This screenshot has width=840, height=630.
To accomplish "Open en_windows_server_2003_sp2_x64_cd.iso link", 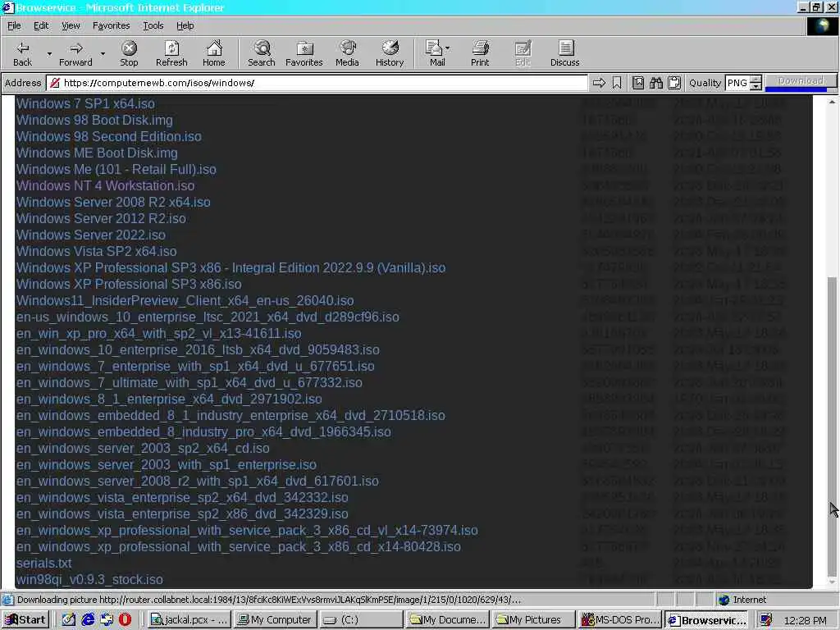I will (143, 449).
